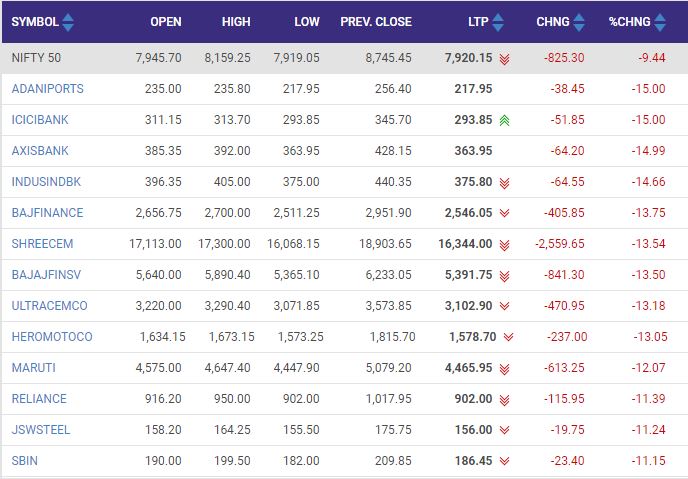Image resolution: width=688 pixels, height=479 pixels.
Task: Click the sort arrows beside SYMBOL header
Action: tap(67, 21)
